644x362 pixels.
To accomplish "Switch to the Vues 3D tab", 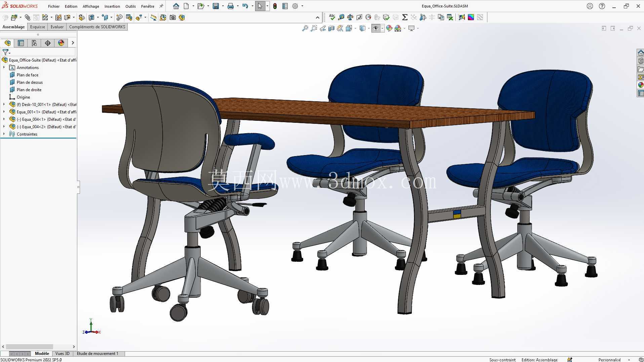I will [x=62, y=354].
